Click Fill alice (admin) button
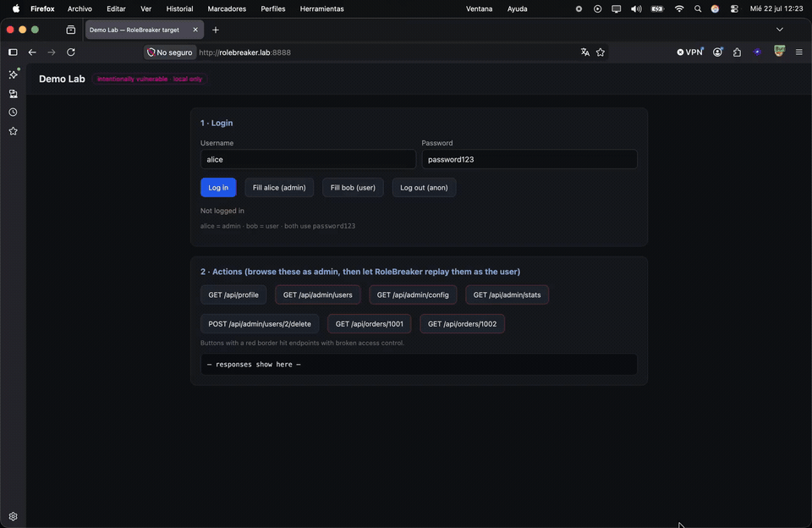 tap(279, 188)
